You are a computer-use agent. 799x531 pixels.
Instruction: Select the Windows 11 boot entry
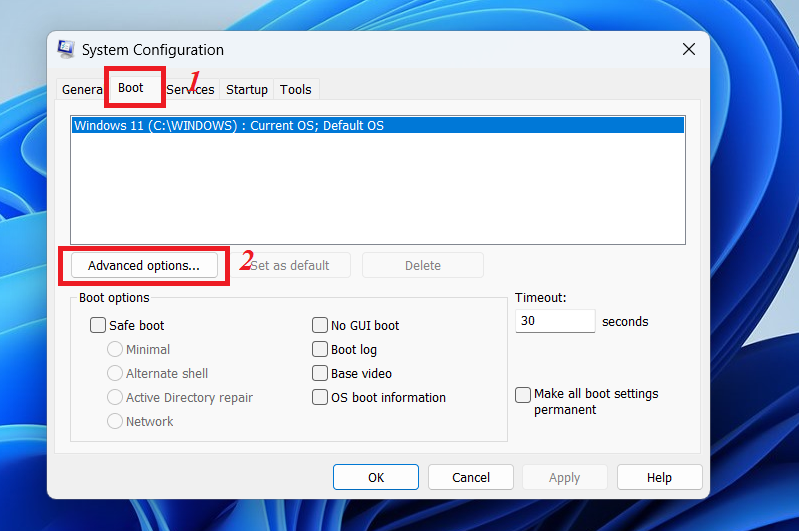[x=378, y=125]
